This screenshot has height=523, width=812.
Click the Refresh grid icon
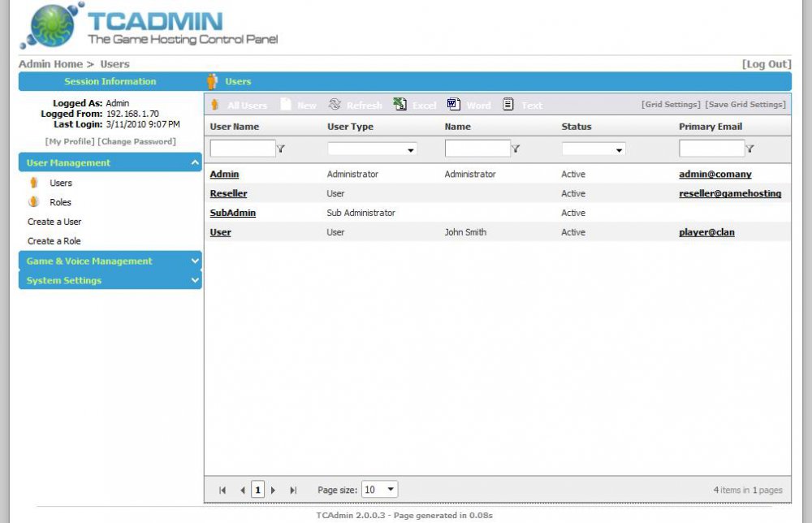[x=335, y=105]
